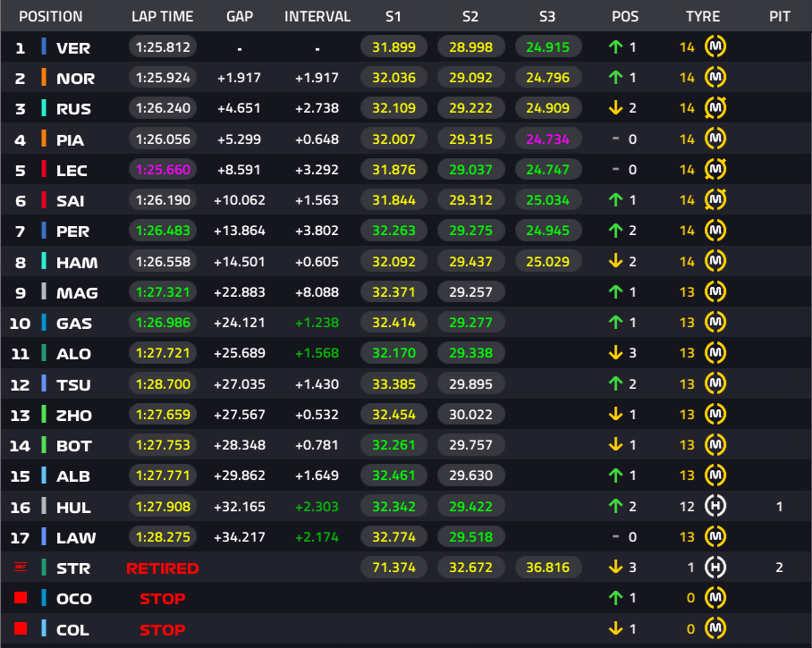Click the DNF flag icon beside STR
Image resolution: width=812 pixels, height=648 pixels.
(x=21, y=567)
